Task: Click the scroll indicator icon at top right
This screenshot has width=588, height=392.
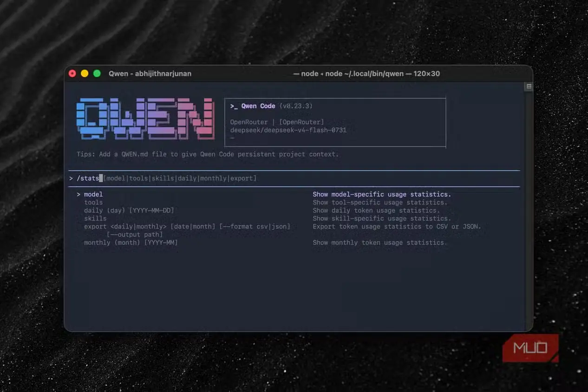Action: pos(529,86)
